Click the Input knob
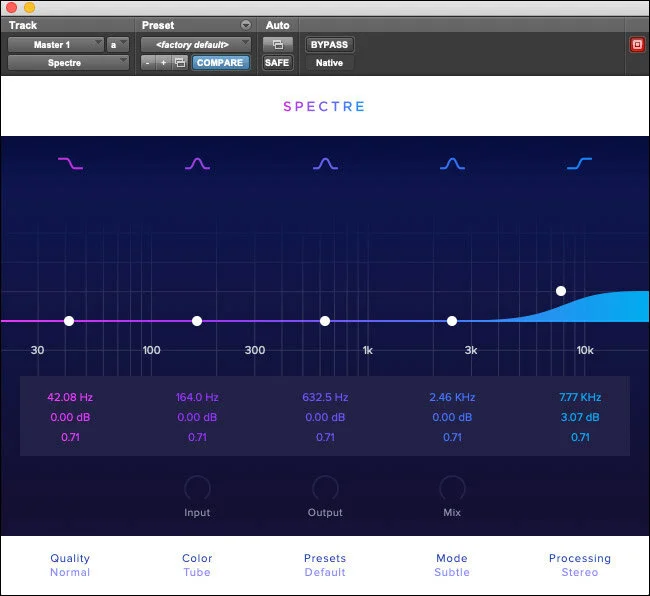 tap(197, 489)
